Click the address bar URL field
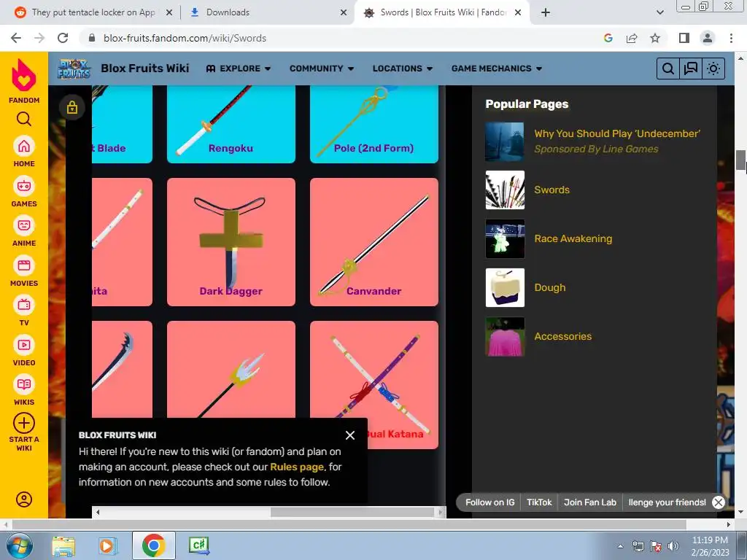 click(x=343, y=38)
